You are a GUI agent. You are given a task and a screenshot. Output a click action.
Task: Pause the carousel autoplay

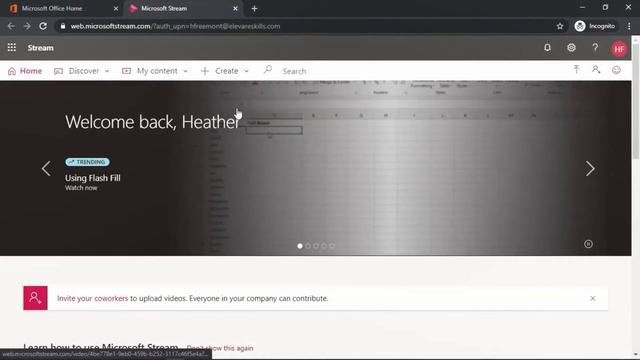pyautogui.click(x=588, y=244)
